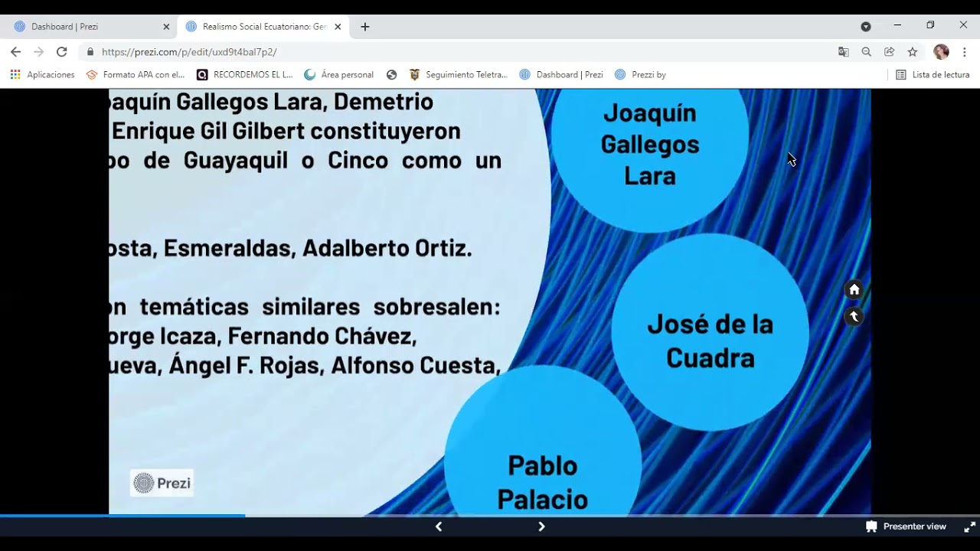Zoom to Pablo Palacio circle

click(543, 441)
